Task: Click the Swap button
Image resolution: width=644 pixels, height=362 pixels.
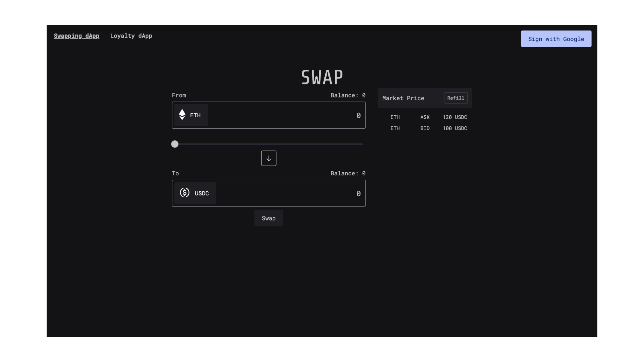Action: [268, 218]
